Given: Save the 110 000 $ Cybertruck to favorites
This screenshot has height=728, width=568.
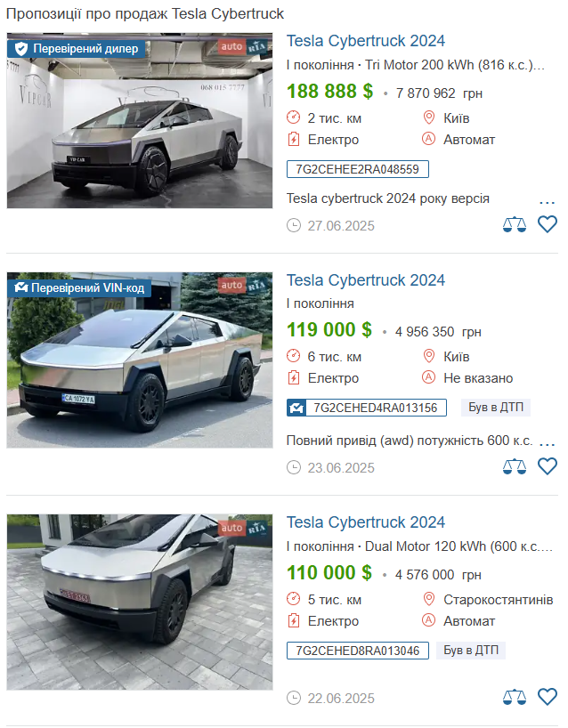Looking at the screenshot, I should point(548,697).
